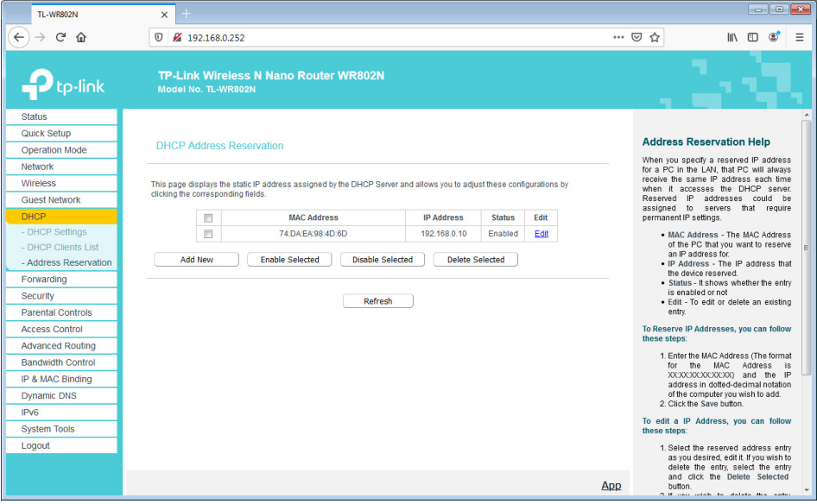Select Operation Mode in the sidebar
The width and height of the screenshot is (817, 504).
point(61,150)
